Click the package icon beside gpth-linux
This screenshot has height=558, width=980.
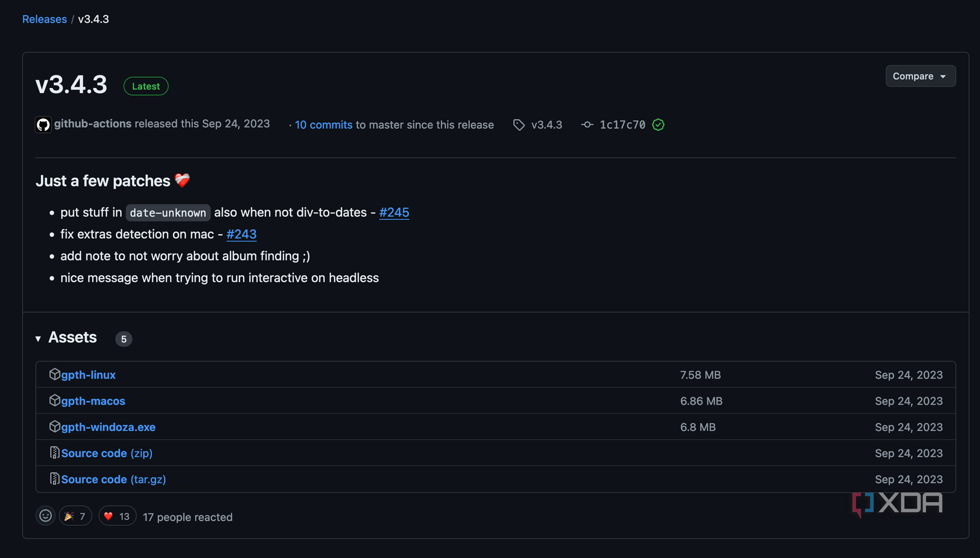coord(55,374)
